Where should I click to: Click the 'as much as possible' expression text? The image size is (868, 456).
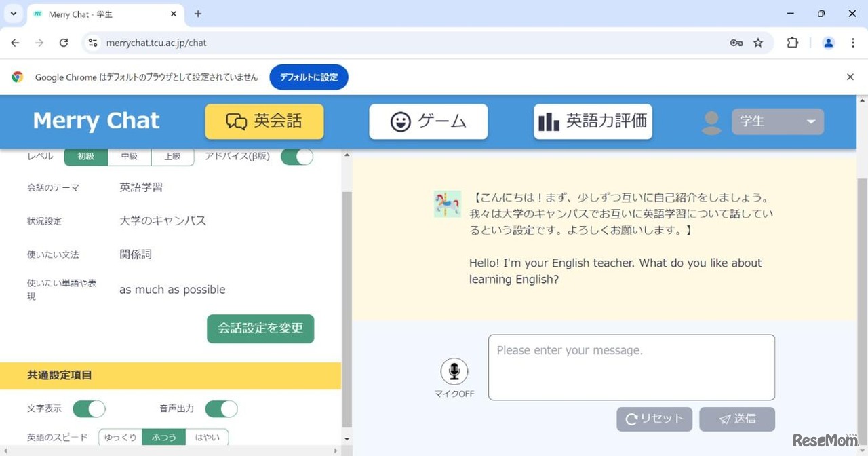pos(172,290)
